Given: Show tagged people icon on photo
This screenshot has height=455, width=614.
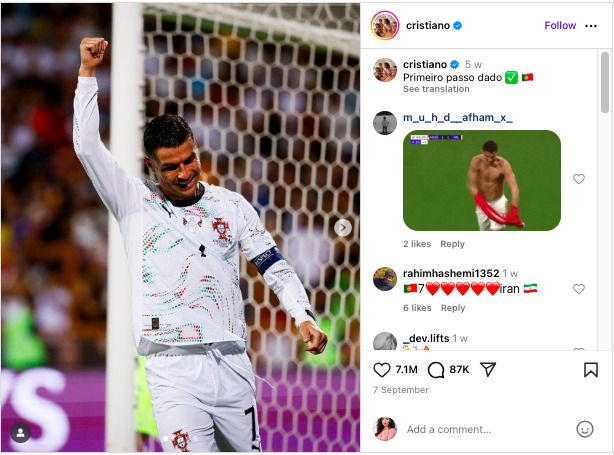Looking at the screenshot, I should click(20, 433).
